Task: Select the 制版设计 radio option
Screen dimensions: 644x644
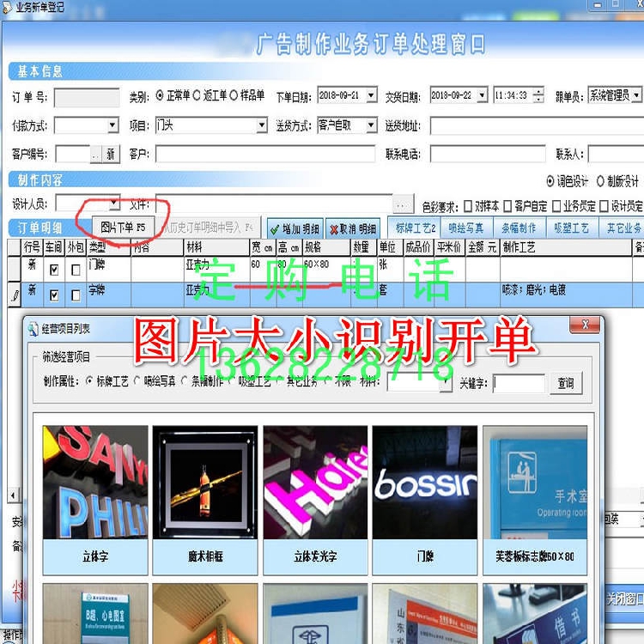Action: (x=600, y=180)
